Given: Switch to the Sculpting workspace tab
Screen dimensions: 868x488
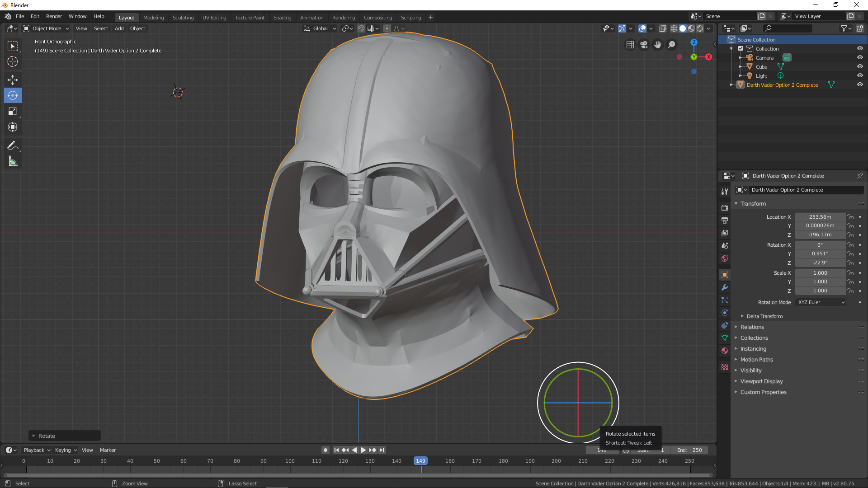Looking at the screenshot, I should (183, 18).
